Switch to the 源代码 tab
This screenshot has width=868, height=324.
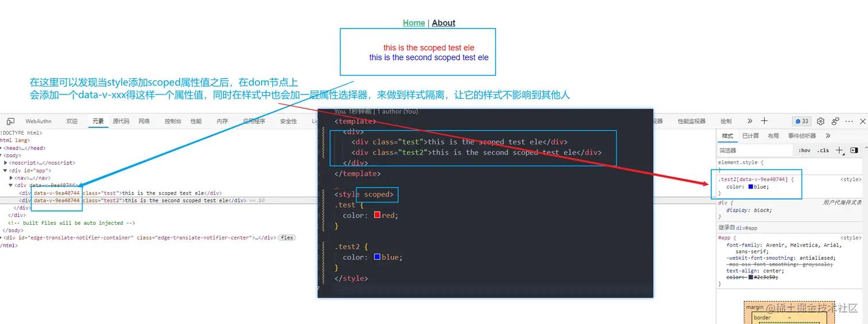(121, 122)
